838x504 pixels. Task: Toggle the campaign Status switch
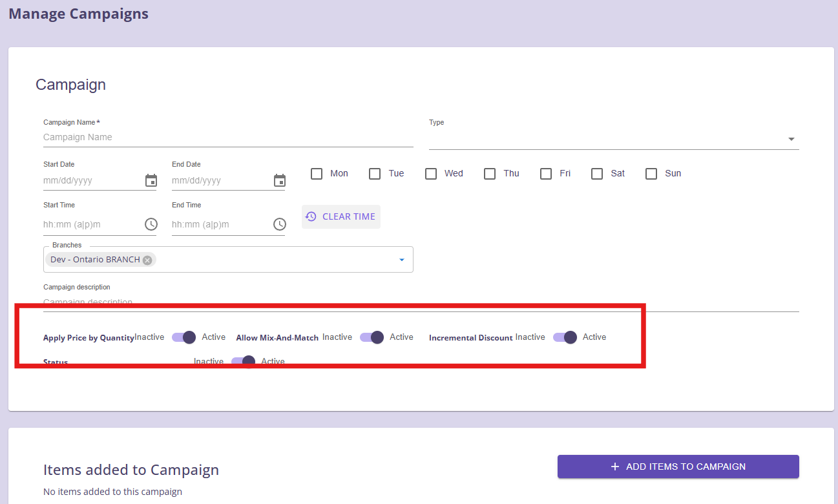[243, 361]
